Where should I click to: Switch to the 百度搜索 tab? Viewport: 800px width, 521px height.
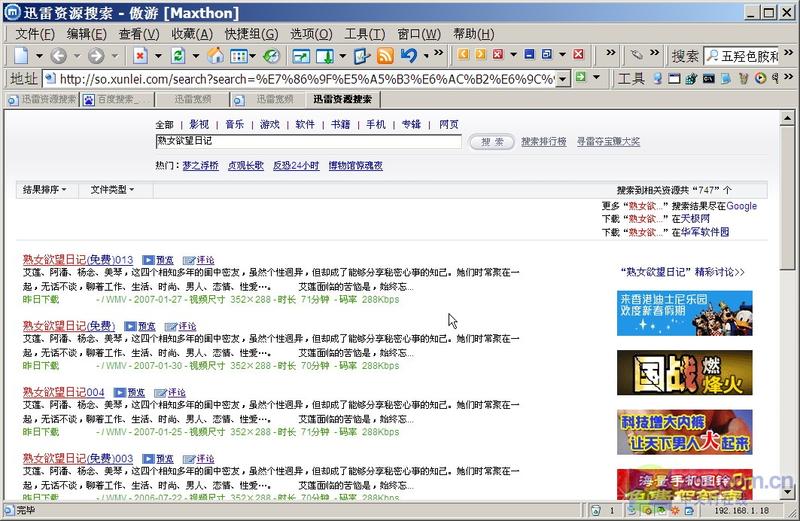coord(116,100)
